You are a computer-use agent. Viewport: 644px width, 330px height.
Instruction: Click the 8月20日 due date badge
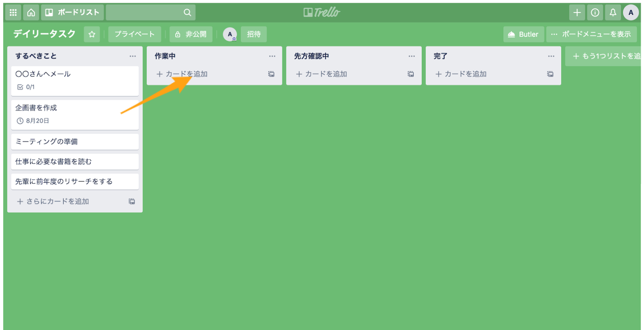click(33, 121)
